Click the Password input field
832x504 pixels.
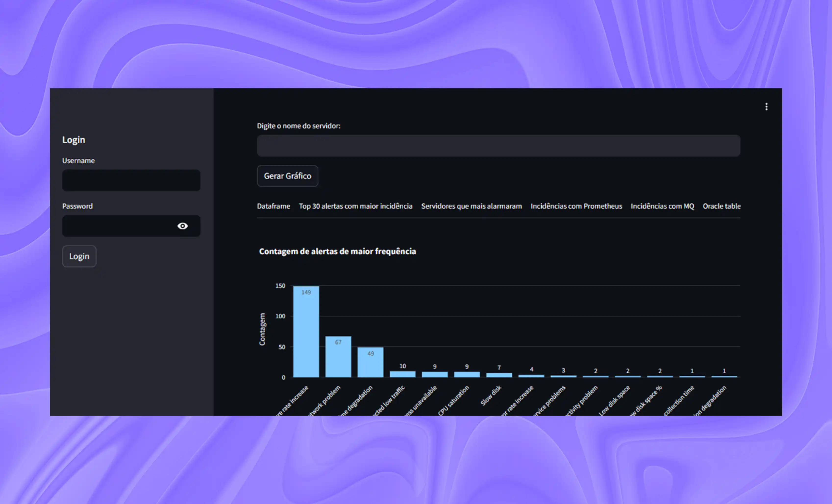(118, 226)
